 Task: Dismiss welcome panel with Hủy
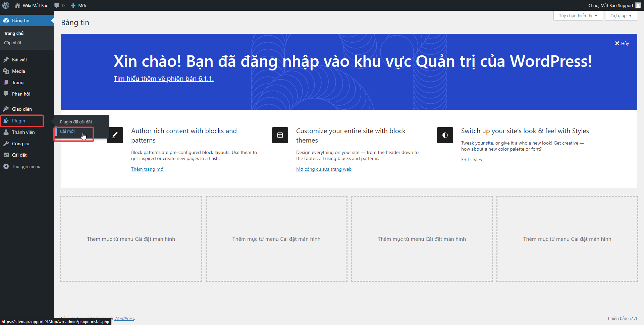point(622,43)
